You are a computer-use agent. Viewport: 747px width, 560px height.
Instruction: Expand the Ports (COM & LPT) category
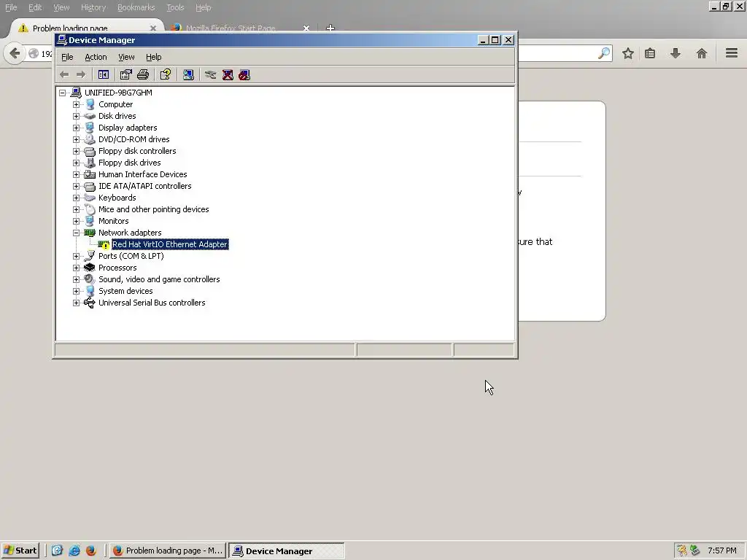pos(76,256)
